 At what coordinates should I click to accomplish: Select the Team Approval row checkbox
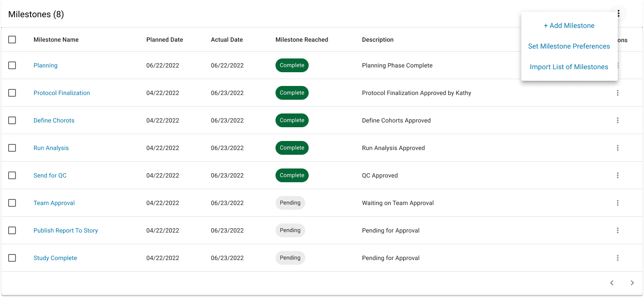(x=12, y=203)
